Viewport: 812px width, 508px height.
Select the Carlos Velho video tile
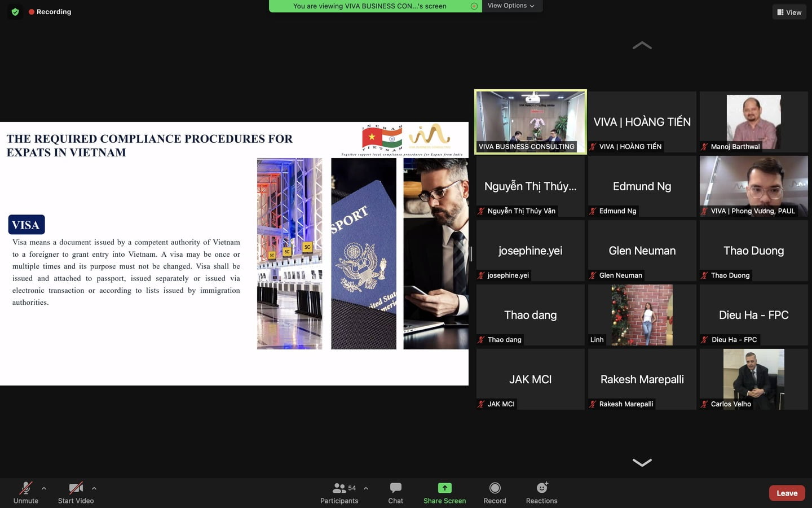[x=754, y=379]
